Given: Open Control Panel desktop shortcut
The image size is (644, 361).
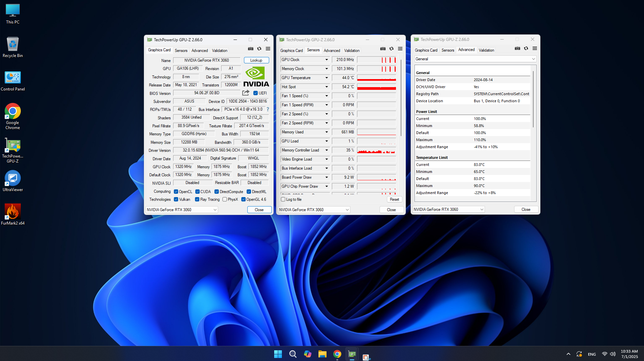Looking at the screenshot, I should click(13, 81).
